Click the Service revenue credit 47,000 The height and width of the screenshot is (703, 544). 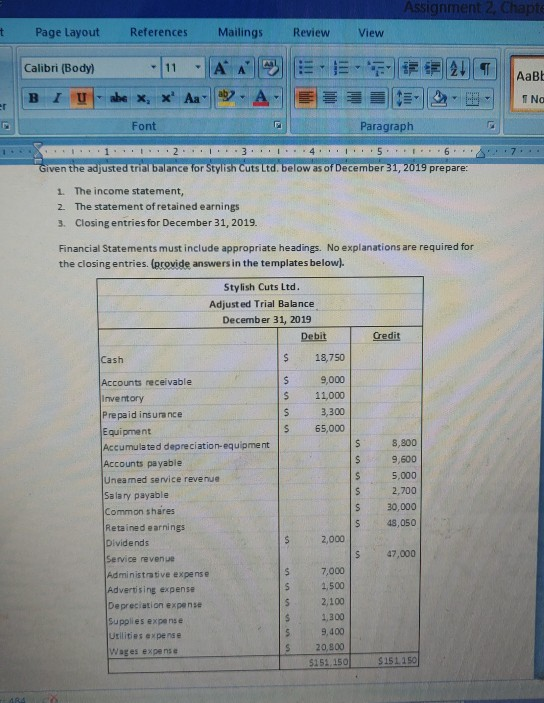coord(401,554)
